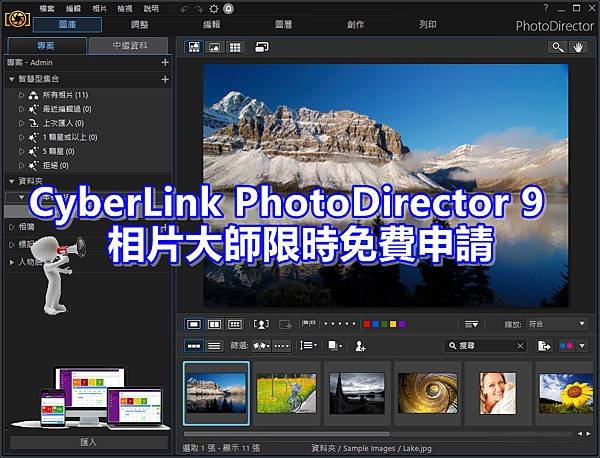Open the Help menu (說明)
This screenshot has height=458, width=600.
(x=151, y=8)
